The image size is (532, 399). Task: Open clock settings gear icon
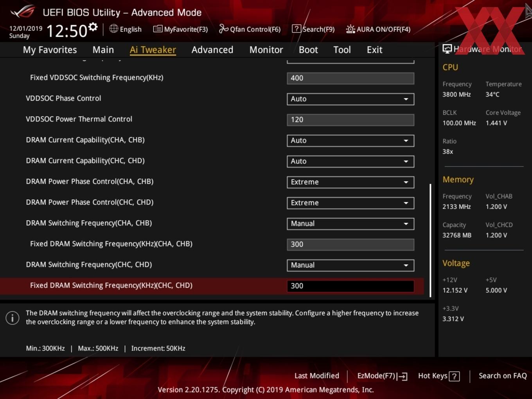[x=93, y=27]
